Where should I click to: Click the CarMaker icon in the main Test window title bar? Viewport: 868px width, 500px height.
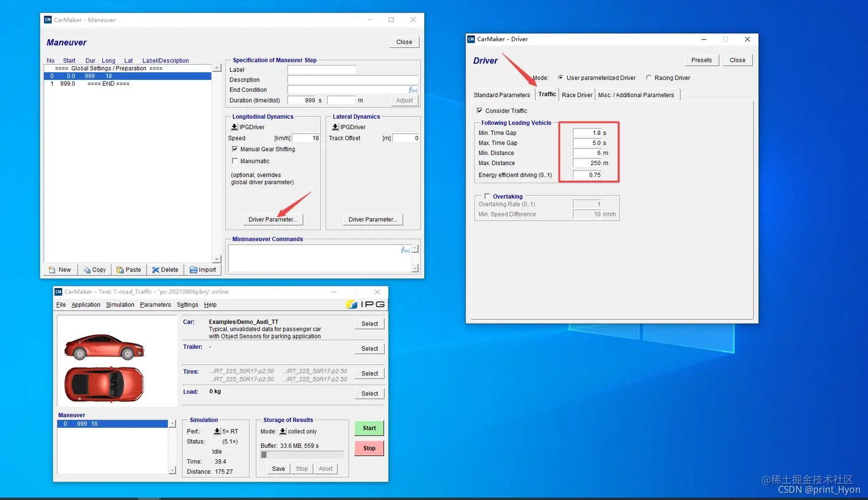(x=58, y=292)
